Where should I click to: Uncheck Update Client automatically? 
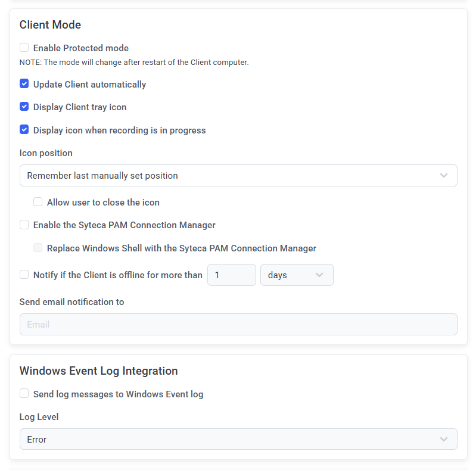tap(24, 84)
